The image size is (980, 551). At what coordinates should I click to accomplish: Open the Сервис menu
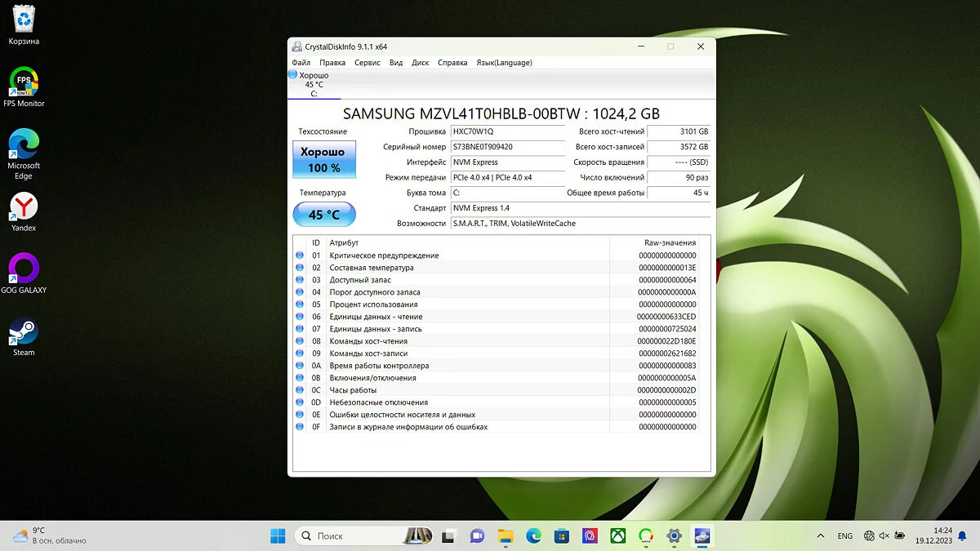tap(367, 63)
